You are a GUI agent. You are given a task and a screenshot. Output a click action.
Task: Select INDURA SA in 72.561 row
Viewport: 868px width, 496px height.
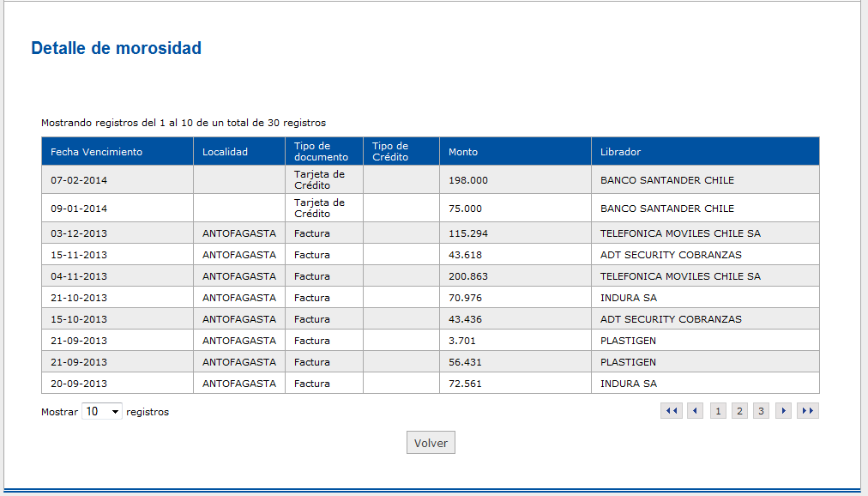click(629, 384)
